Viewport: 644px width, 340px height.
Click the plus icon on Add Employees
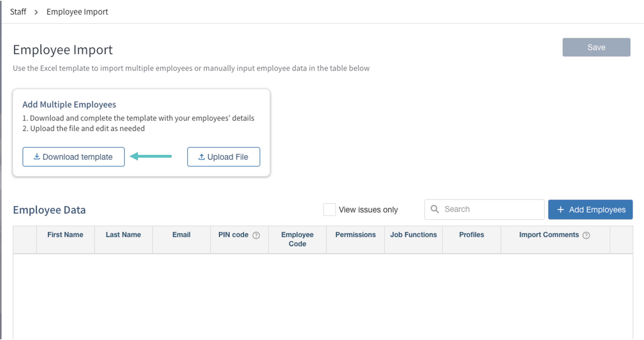(560, 210)
